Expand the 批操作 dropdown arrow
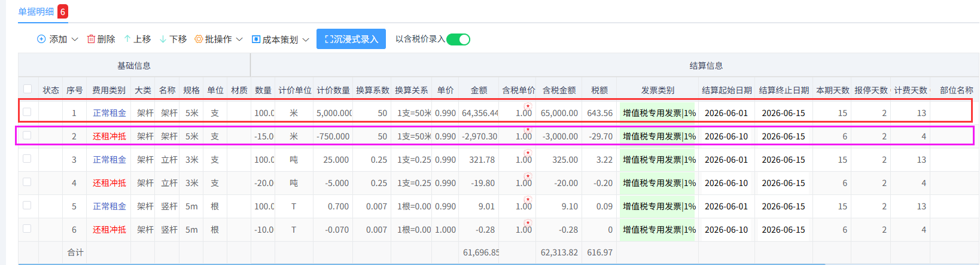The width and height of the screenshot is (980, 265). [x=239, y=39]
